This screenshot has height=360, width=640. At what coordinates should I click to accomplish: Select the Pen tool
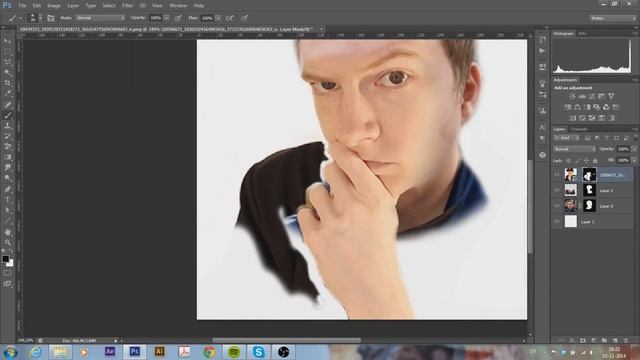coord(7,189)
